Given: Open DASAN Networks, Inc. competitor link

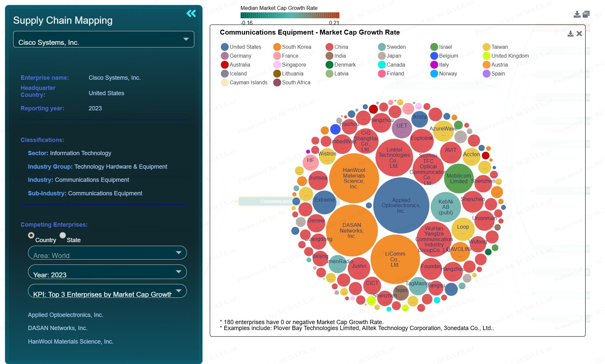Looking at the screenshot, I should point(58,328).
